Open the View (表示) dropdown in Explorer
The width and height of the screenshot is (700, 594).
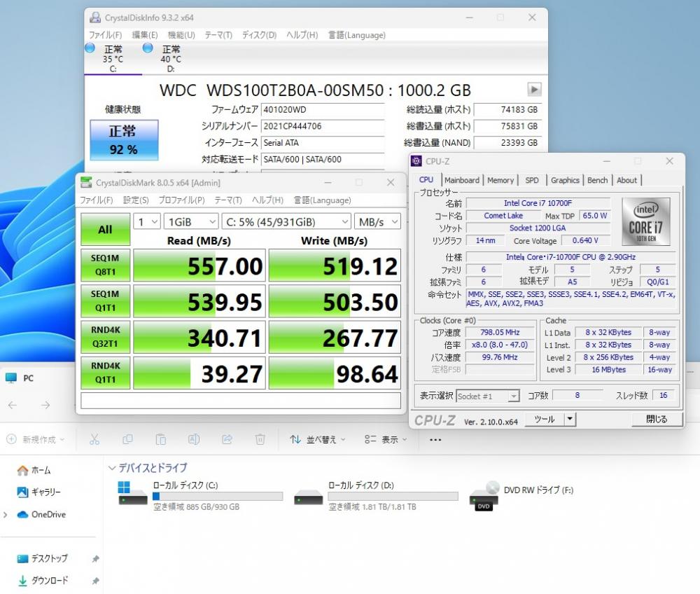(x=386, y=439)
